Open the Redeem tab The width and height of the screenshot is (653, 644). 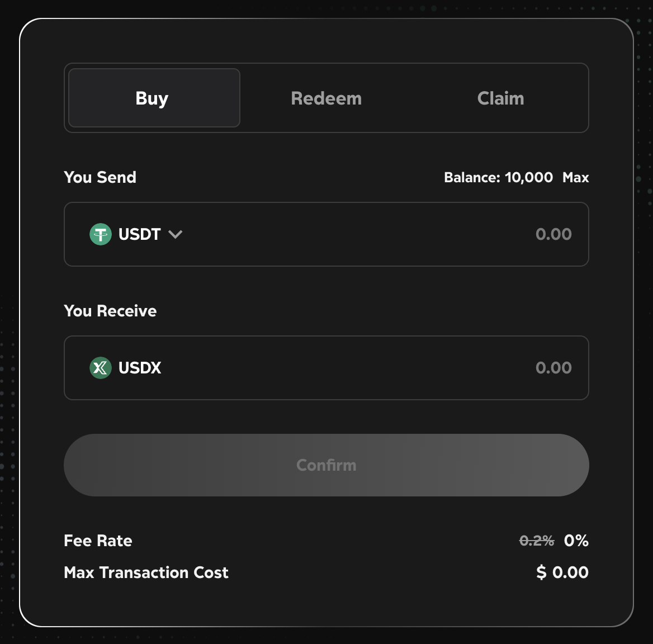click(326, 98)
